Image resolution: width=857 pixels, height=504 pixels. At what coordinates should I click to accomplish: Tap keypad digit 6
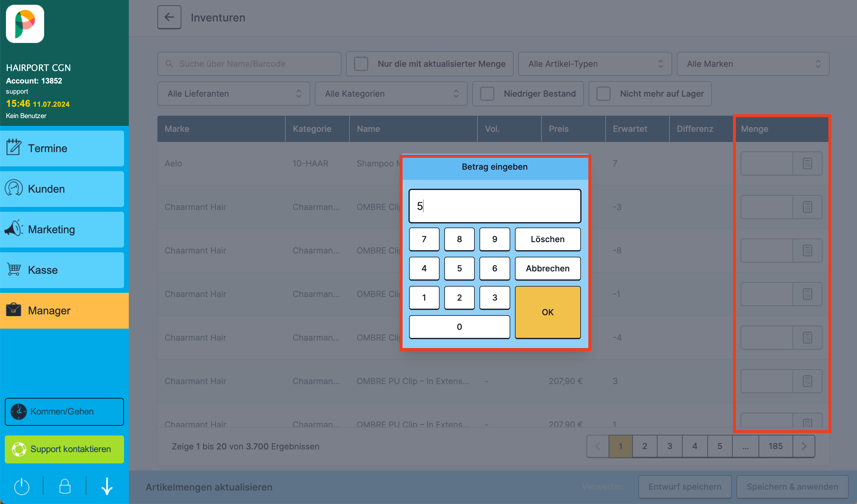494,268
